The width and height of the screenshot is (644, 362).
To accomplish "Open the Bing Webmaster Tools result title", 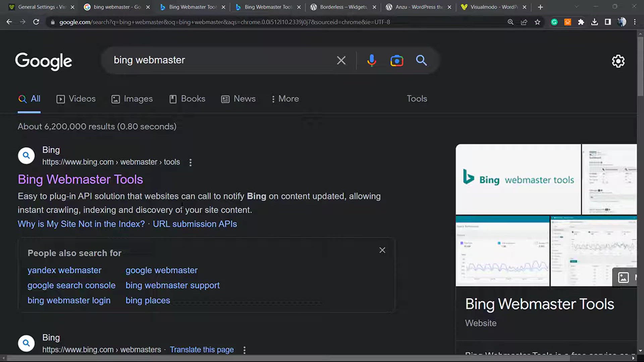I will [x=80, y=179].
